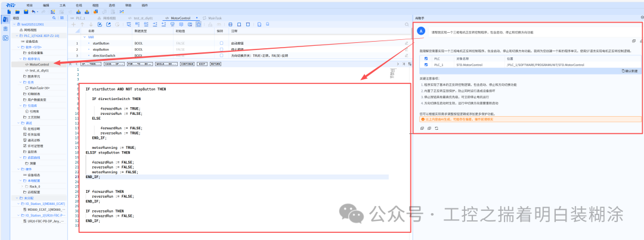
Task: Select the third icon in the left sidebar strip
Action: pyautogui.click(x=5, y=38)
